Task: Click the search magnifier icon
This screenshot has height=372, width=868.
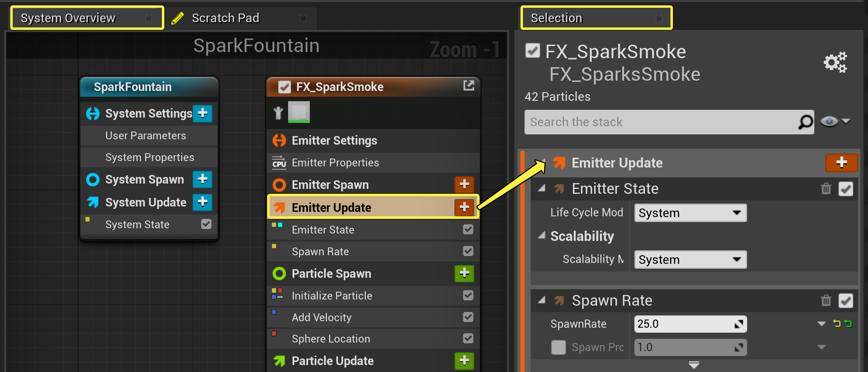Action: pyautogui.click(x=805, y=122)
